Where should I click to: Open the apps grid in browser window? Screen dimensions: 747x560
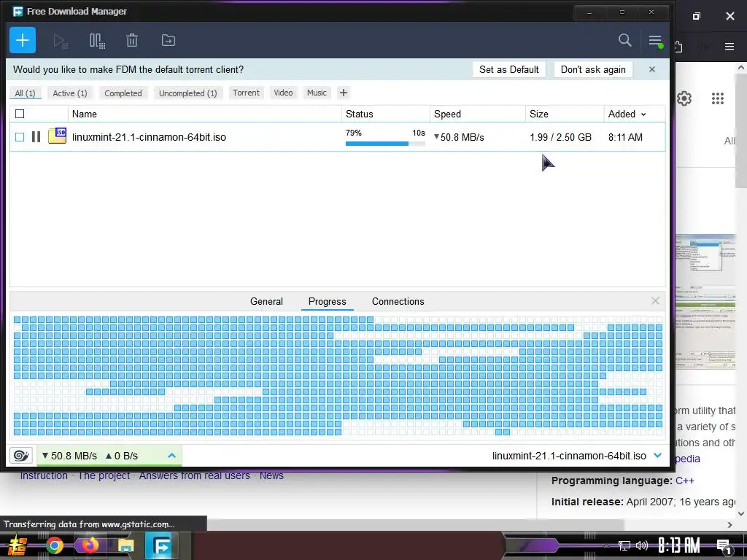click(x=718, y=98)
